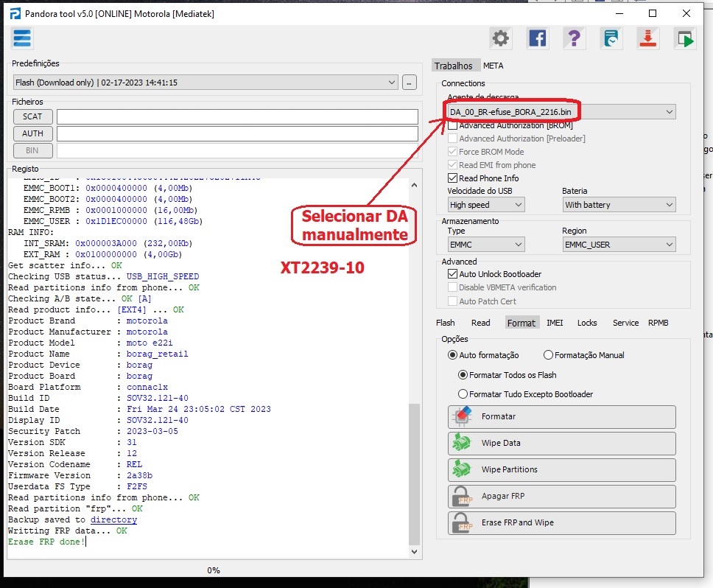Switch to META tab
Image resolution: width=713 pixels, height=588 pixels.
point(494,66)
